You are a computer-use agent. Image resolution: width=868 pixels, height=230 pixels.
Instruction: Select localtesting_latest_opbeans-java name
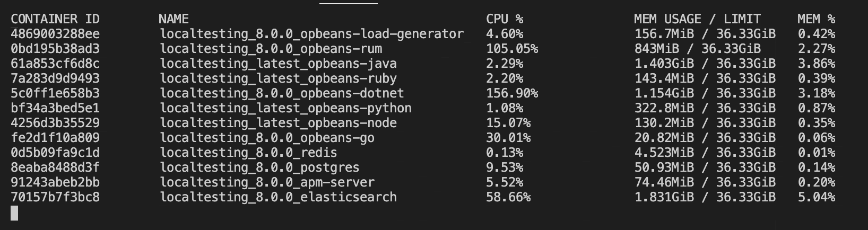[278, 64]
